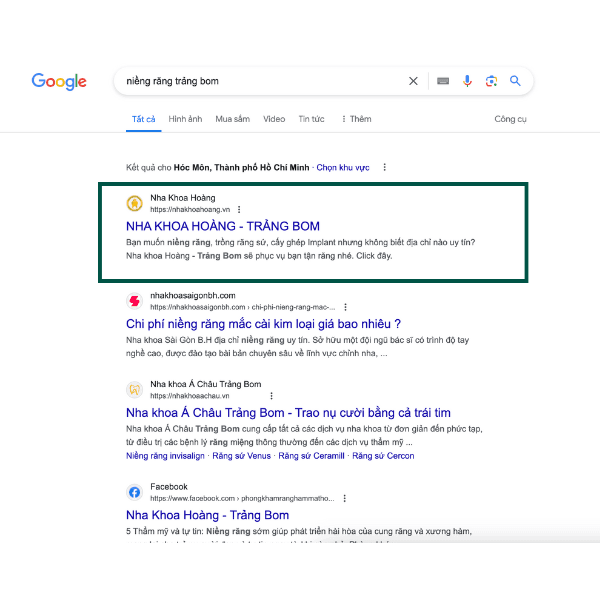Open 'Nha khoa Á Châu Trảng Bom' result title

[x=288, y=413]
